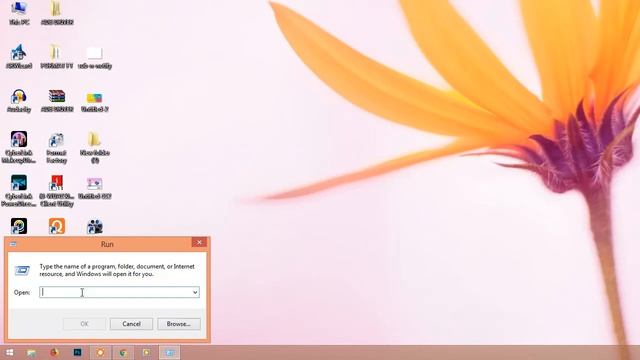This screenshot has height=360, width=640.
Task: Open File Explorer from the taskbar
Action: [x=31, y=352]
